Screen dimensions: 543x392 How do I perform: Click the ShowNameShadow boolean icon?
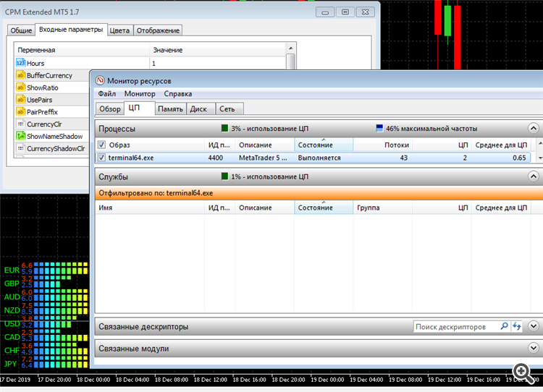21,136
